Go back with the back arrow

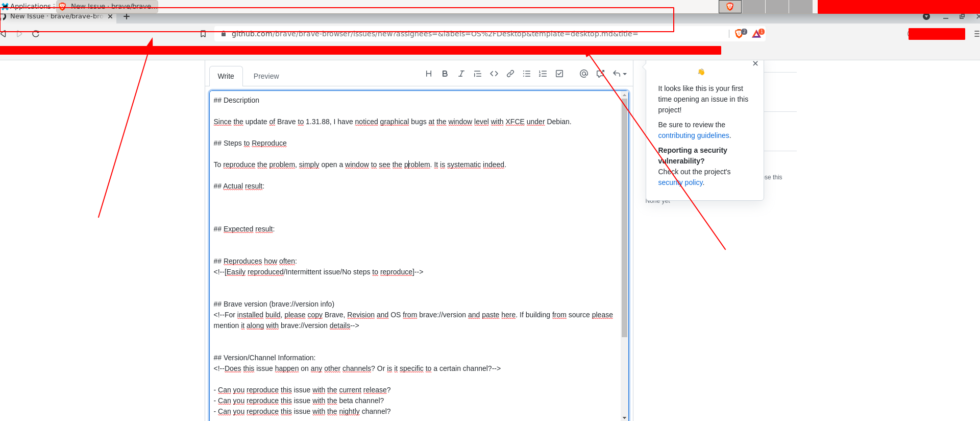3,34
